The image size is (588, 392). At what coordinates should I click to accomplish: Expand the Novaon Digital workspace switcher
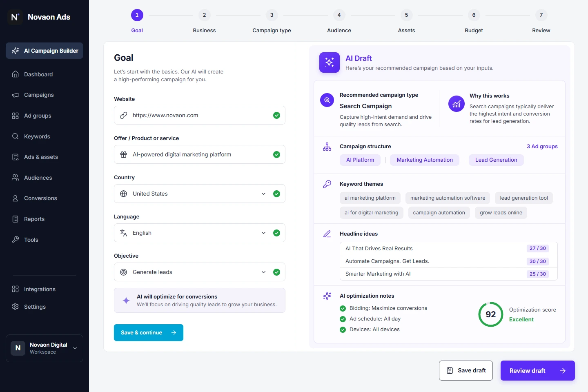[x=45, y=348]
